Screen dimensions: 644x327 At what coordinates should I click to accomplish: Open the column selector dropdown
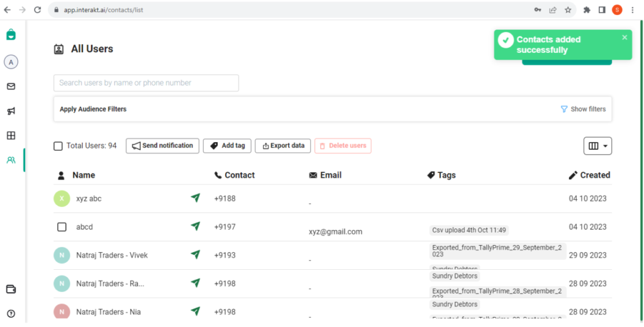pyautogui.click(x=597, y=146)
